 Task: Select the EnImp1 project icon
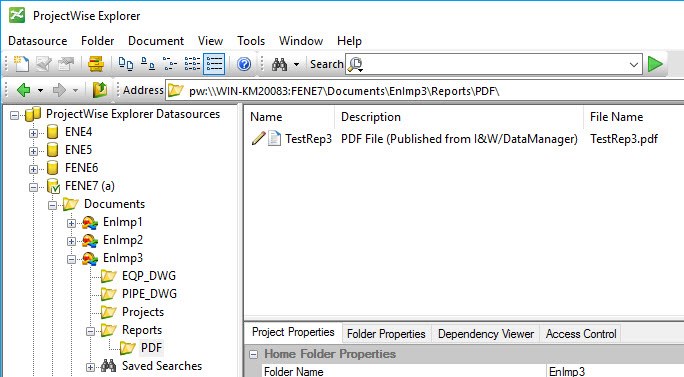click(90, 223)
